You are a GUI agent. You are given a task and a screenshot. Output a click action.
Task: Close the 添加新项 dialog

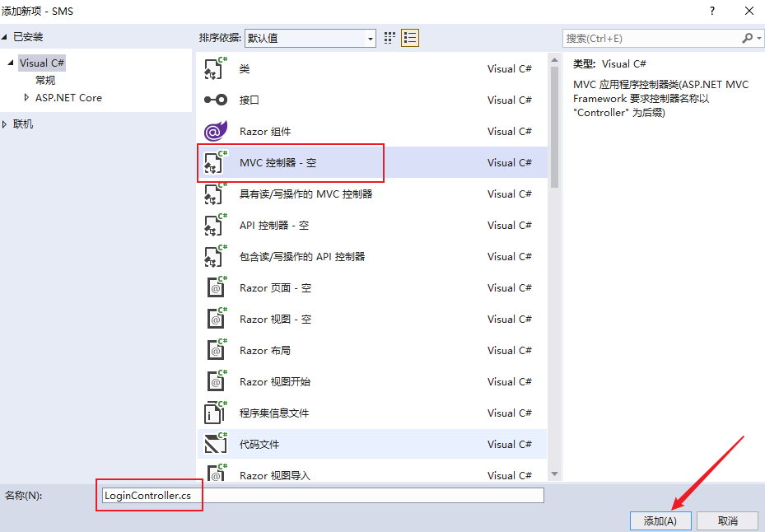click(x=749, y=11)
